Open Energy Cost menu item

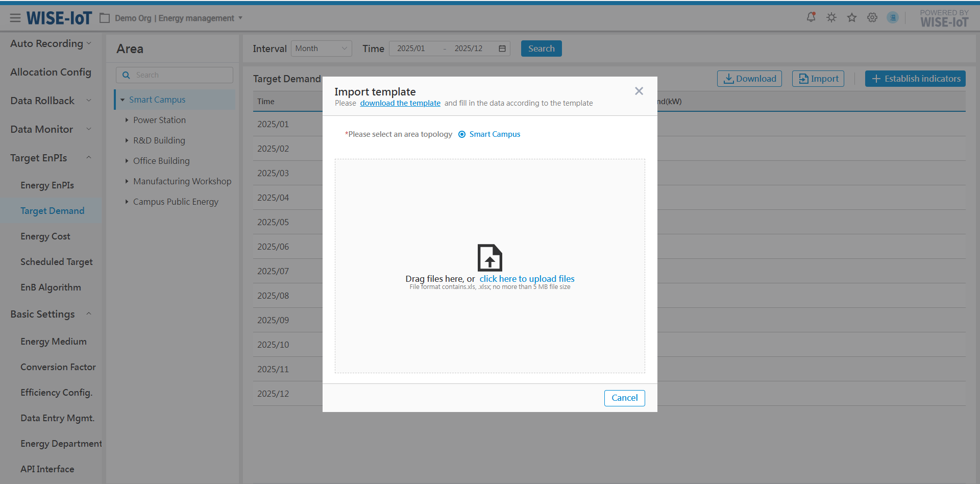tap(45, 236)
